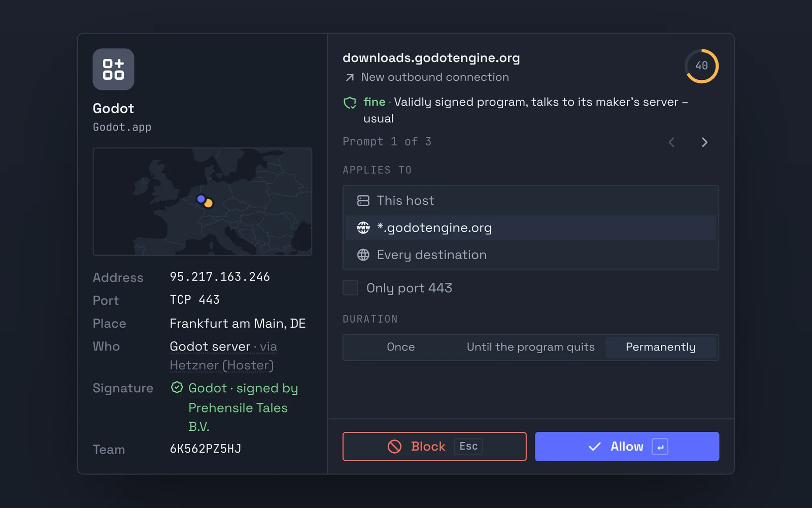Screen dimensions: 812x508
Task: Block the connection
Action: (434, 447)
